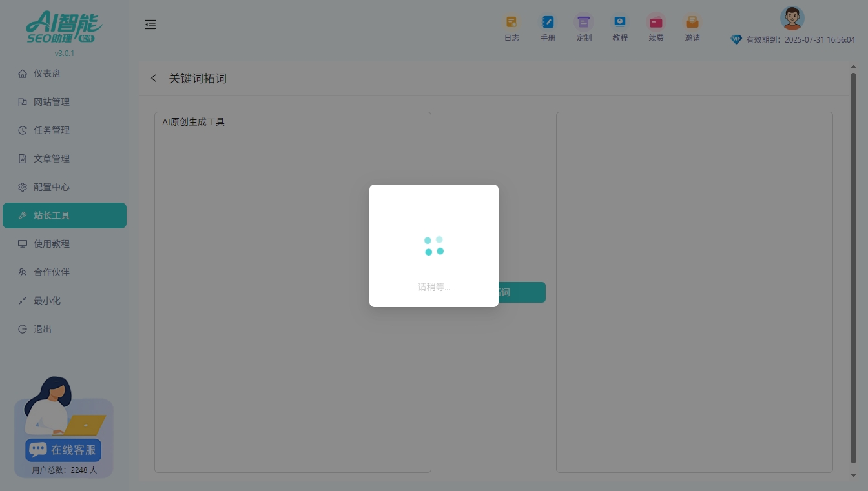Viewport: 868px width, 491px height.
Task: Open the 教程 tutorial icon
Action: click(x=620, y=23)
